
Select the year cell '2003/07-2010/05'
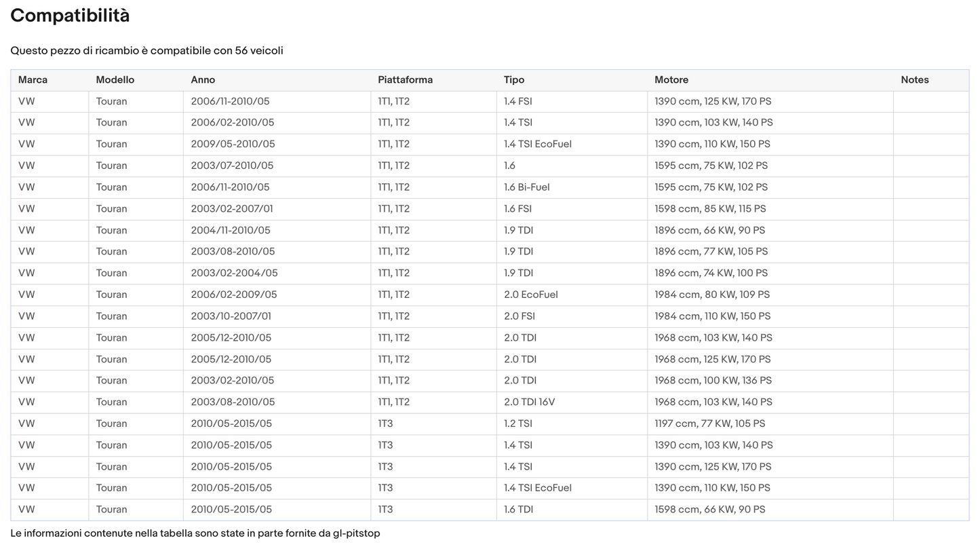232,166
